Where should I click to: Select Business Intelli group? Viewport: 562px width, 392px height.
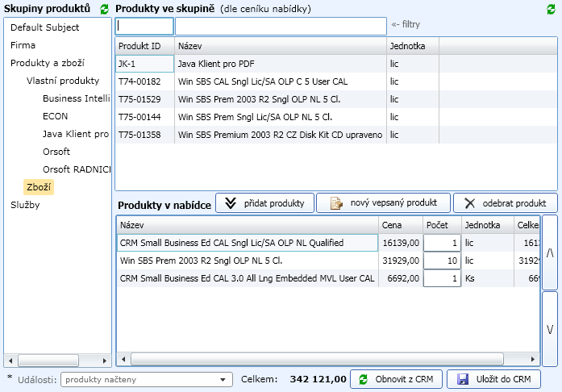pos(77,98)
